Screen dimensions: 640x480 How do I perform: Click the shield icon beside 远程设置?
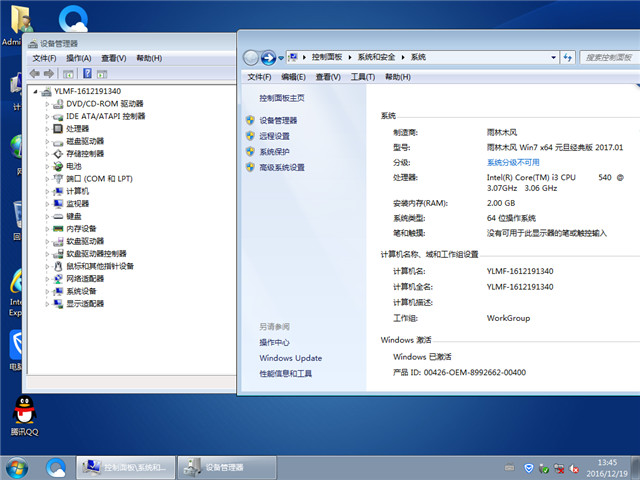point(250,136)
